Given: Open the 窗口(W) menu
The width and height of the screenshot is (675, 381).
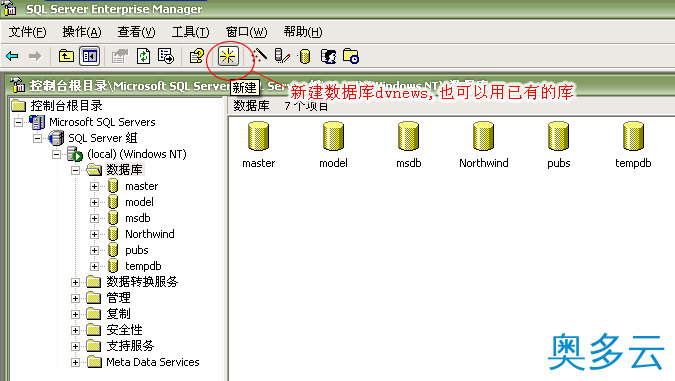Looking at the screenshot, I should [x=246, y=32].
